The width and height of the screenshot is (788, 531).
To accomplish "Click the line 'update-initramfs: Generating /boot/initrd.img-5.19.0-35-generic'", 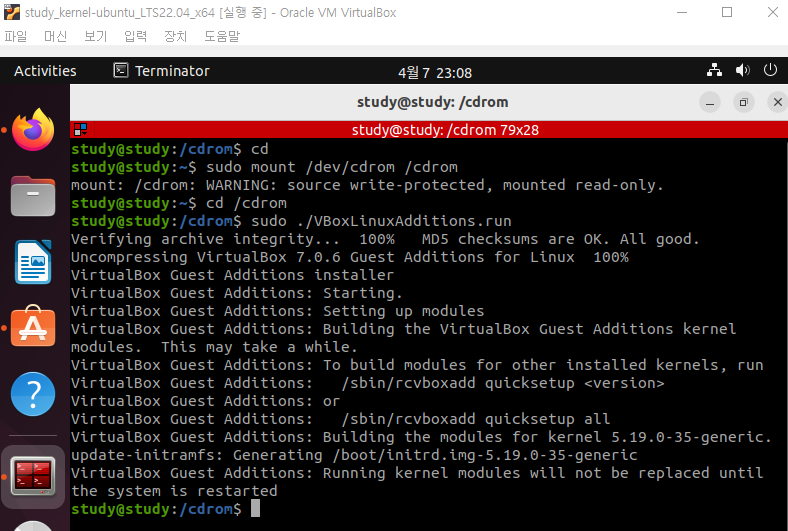I will [x=354, y=455].
